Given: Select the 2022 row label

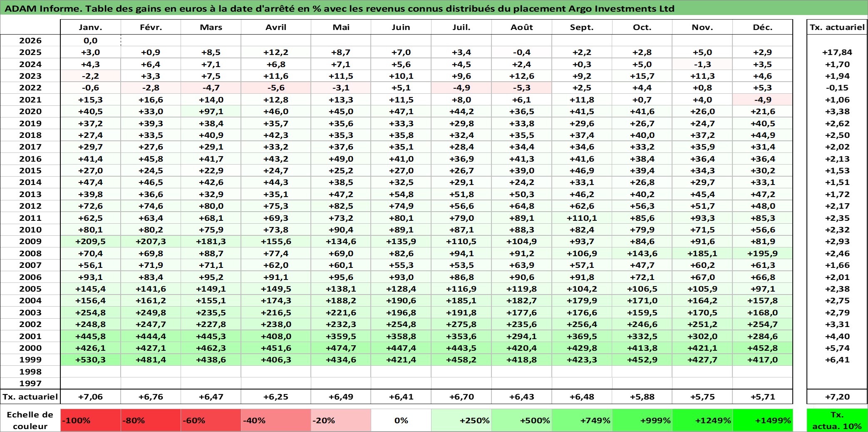Looking at the screenshot, I should [x=30, y=87].
